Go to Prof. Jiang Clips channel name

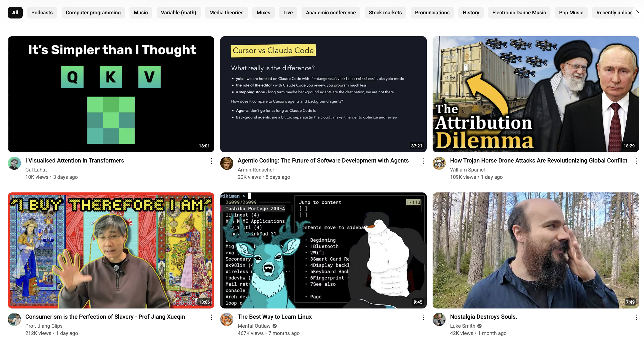44,326
